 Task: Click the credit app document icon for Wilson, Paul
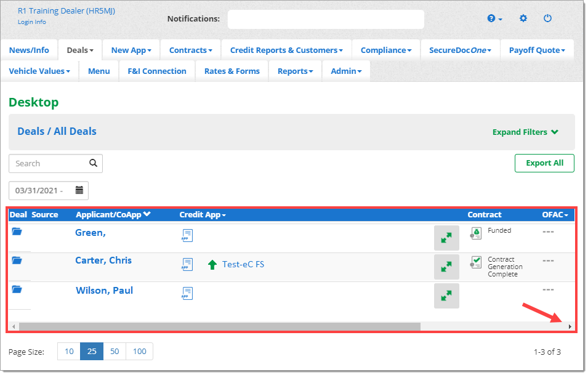[x=187, y=294]
